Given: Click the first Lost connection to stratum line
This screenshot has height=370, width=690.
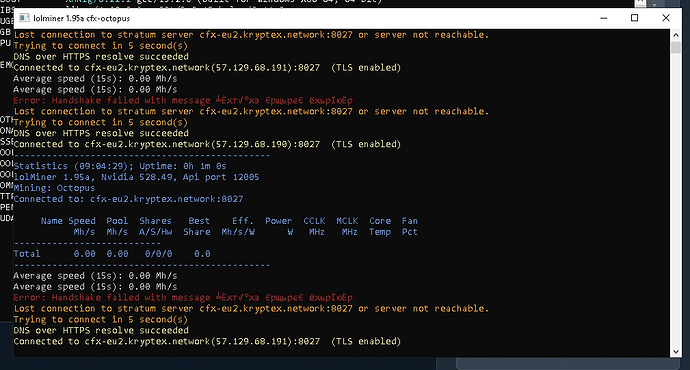Looking at the screenshot, I should coord(251,35).
